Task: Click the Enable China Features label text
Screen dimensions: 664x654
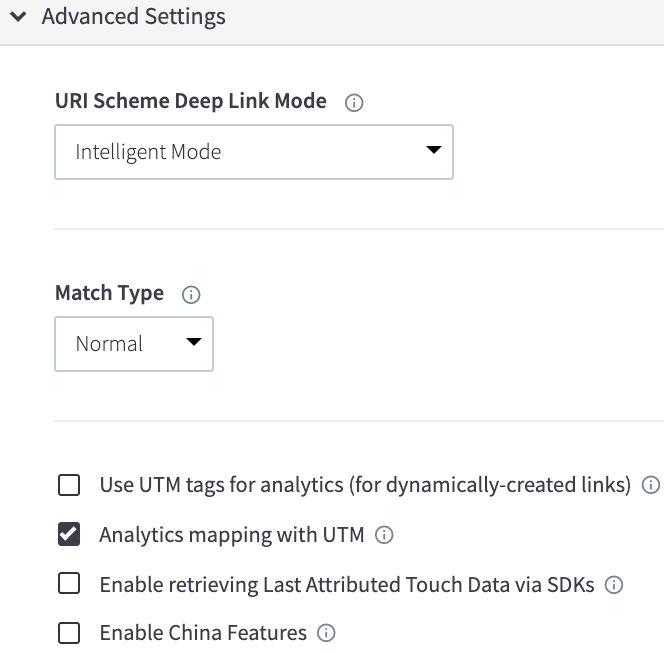Action: pyautogui.click(x=203, y=633)
